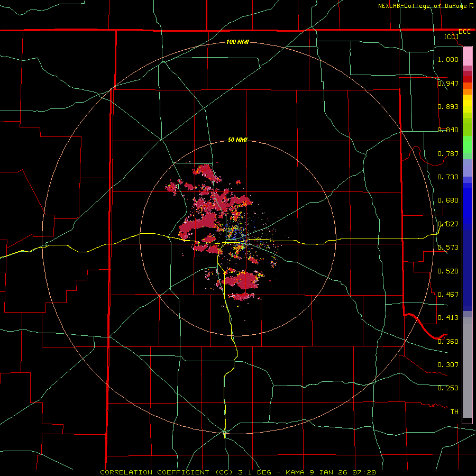
Task: Click the 1.000 scale value
Action: coord(448,59)
